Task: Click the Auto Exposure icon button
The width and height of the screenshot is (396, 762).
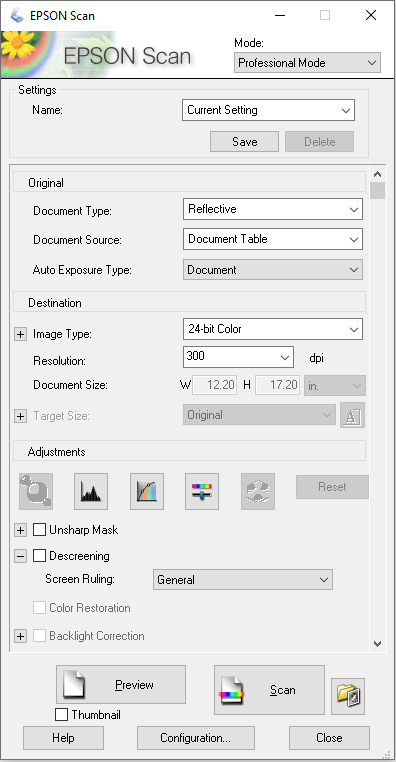Action: click(35, 491)
